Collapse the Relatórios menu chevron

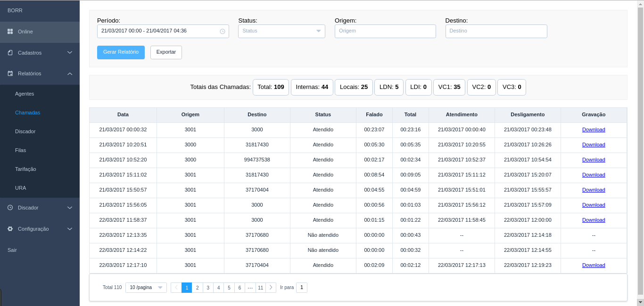[x=70, y=73]
